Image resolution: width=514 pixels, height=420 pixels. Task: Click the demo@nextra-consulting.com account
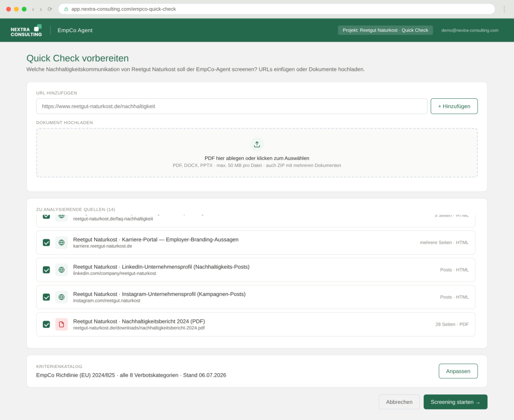coord(469,30)
